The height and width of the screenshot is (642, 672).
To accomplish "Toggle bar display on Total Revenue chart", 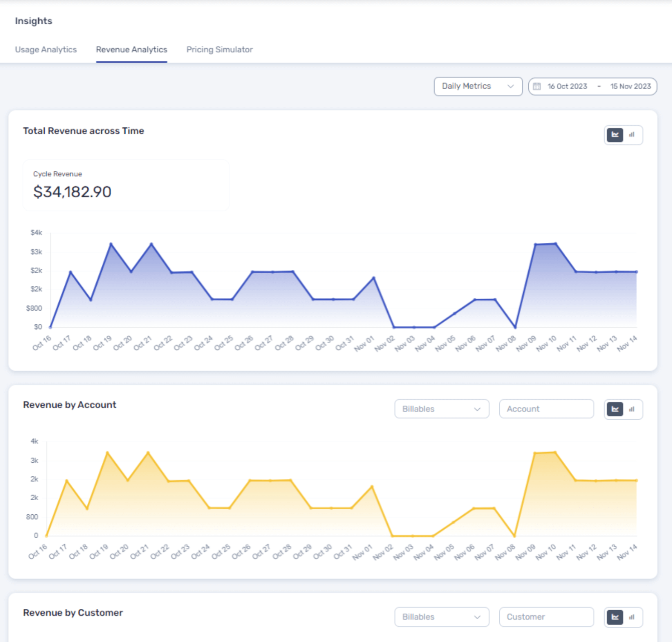I will [632, 135].
